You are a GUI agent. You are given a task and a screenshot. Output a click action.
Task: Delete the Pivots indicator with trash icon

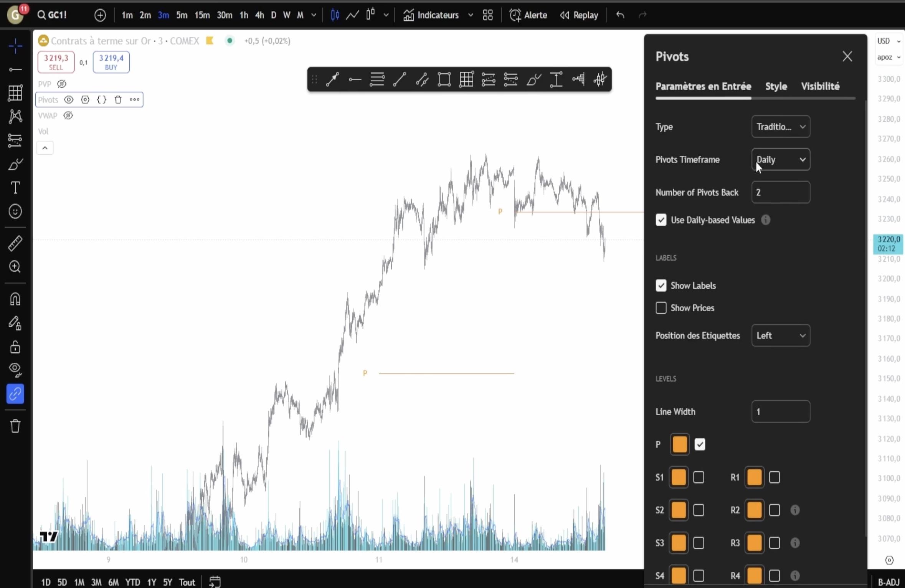118,99
